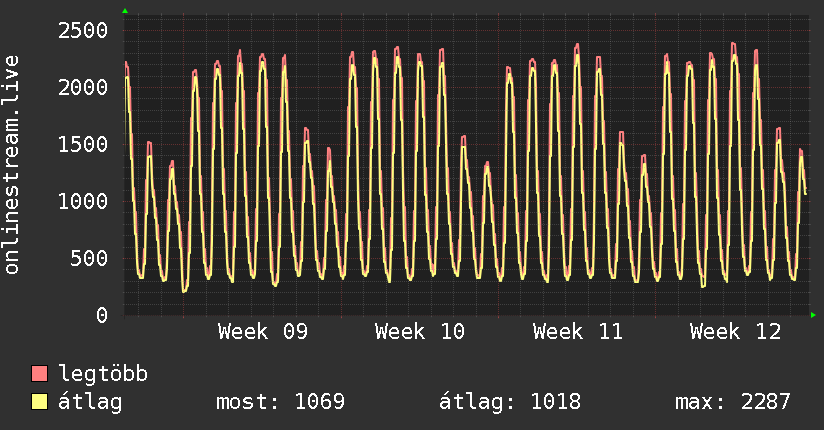The height and width of the screenshot is (430, 824).
Task: Select the Week 11 axis label
Action: point(578,332)
